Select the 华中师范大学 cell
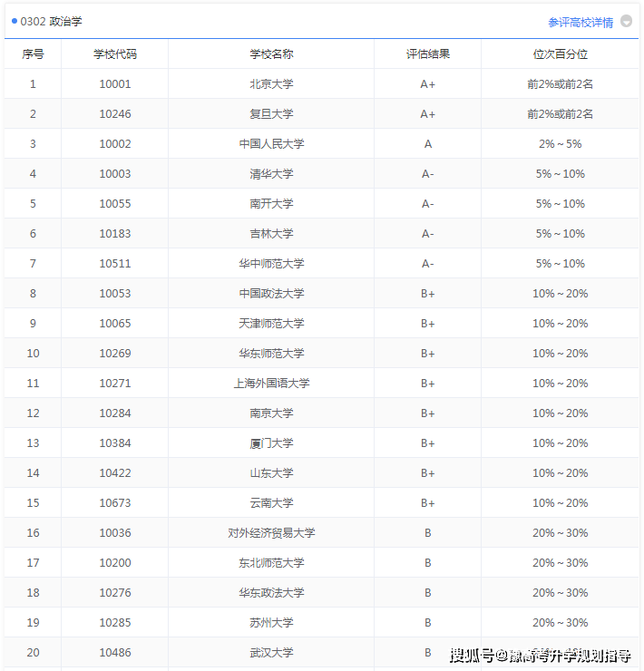This screenshot has width=644, height=671. (271, 264)
